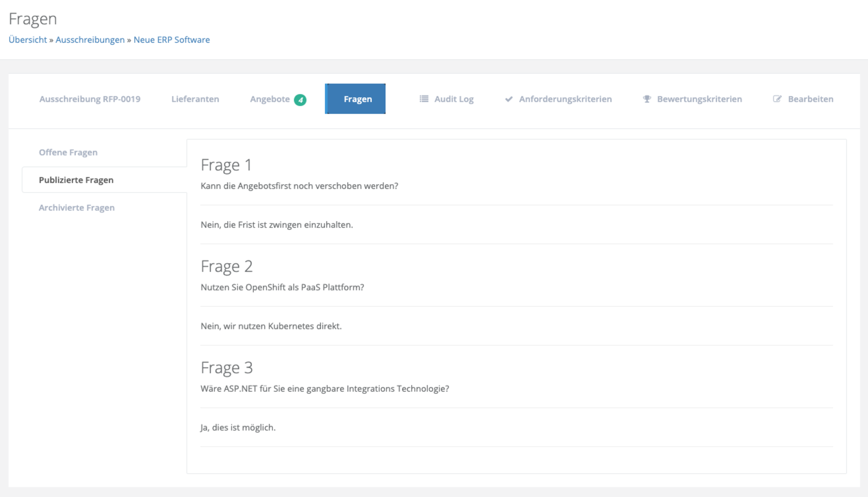Viewport: 868px width, 497px height.
Task: Select the active Fragen tab
Action: [x=355, y=99]
